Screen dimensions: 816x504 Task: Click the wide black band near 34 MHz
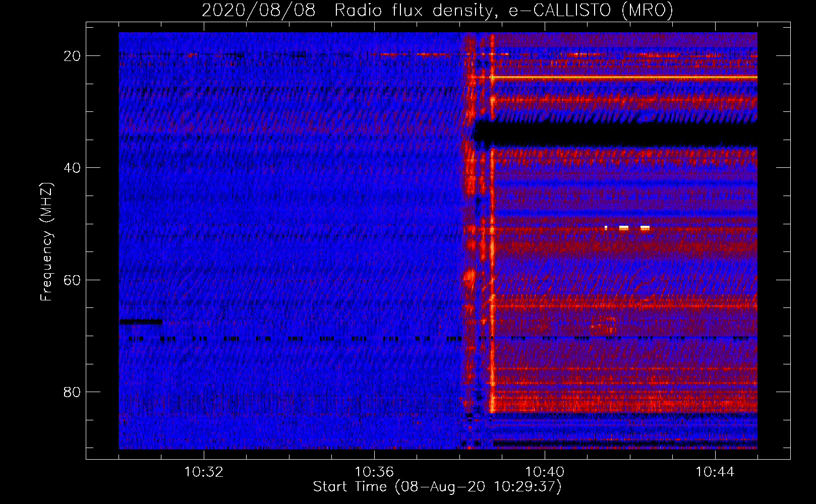pos(615,134)
